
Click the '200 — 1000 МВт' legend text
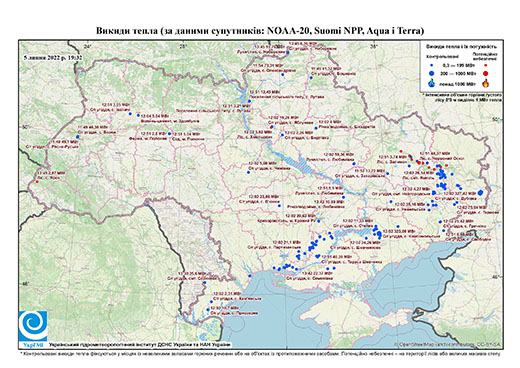point(458,73)
